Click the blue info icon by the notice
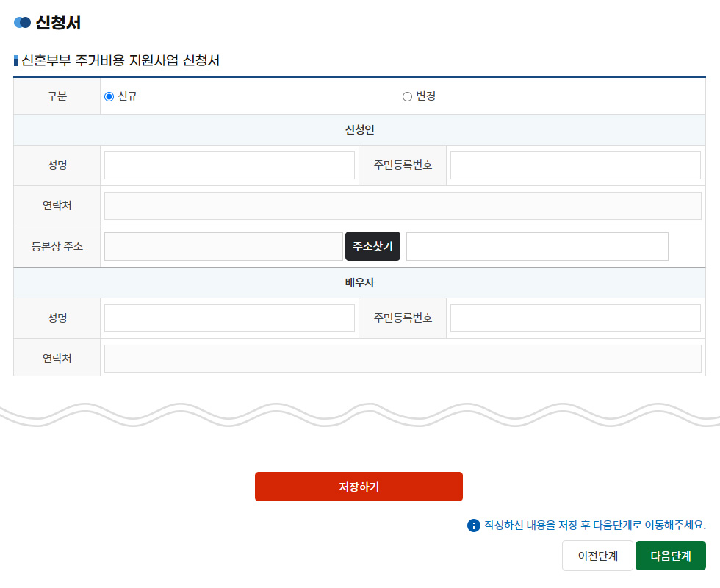The height and width of the screenshot is (588, 720). pos(473,526)
